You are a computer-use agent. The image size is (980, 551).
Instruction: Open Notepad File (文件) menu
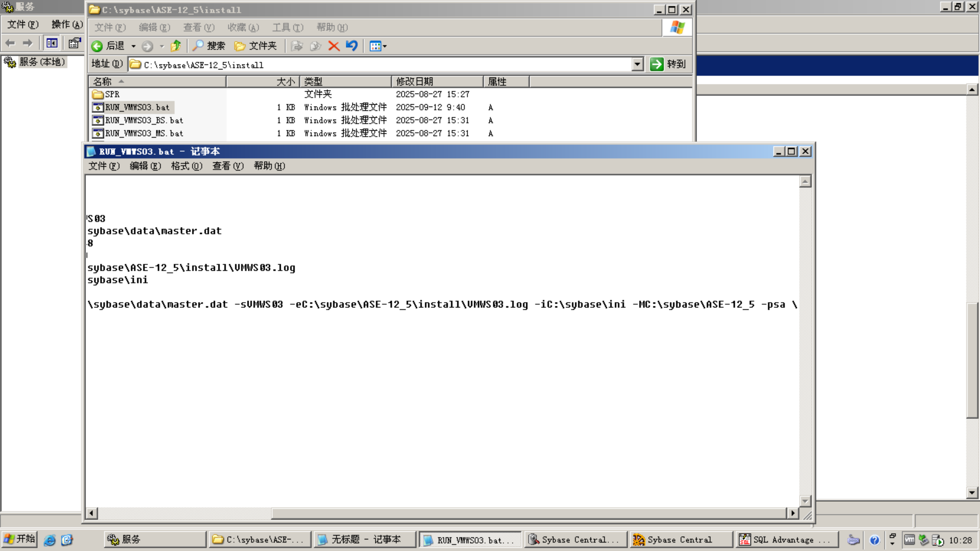point(104,166)
